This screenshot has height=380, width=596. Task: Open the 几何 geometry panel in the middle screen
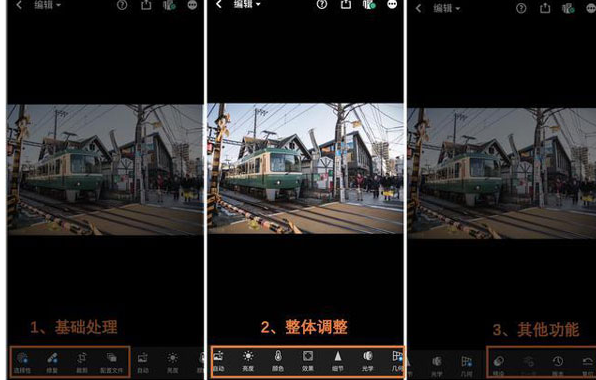[x=397, y=361]
